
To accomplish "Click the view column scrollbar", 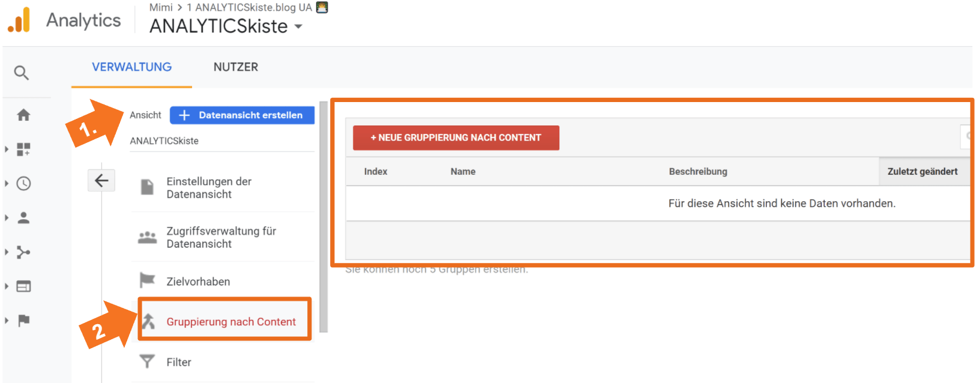I will click(324, 216).
